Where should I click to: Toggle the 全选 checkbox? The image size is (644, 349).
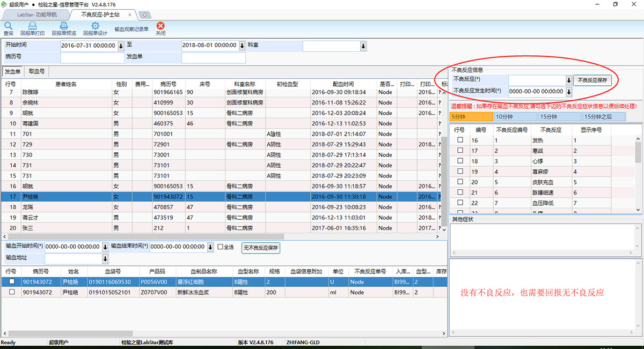[x=220, y=247]
